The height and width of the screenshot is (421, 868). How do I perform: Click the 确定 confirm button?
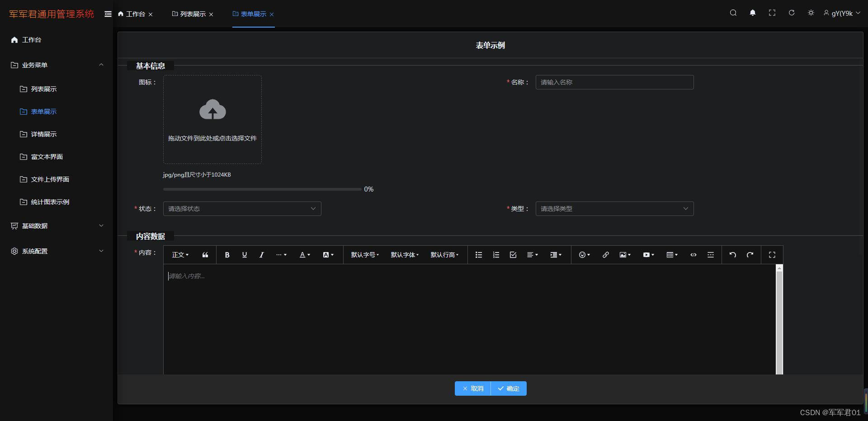[509, 388]
